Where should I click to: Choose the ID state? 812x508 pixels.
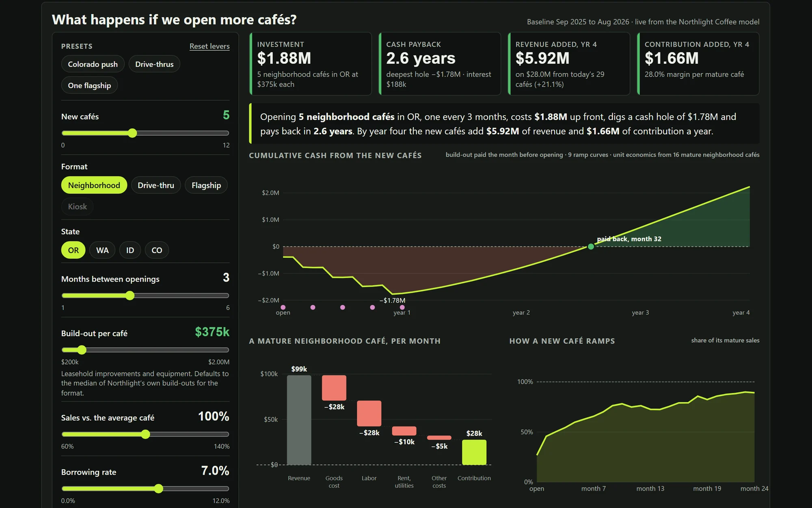point(130,250)
